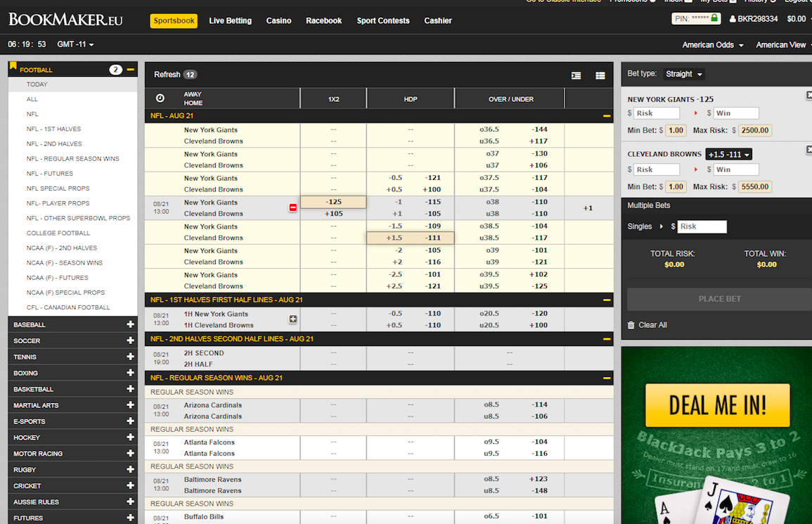The image size is (812, 524).
Task: Remove the Cleveland Browns bet from slip
Action: point(809,150)
